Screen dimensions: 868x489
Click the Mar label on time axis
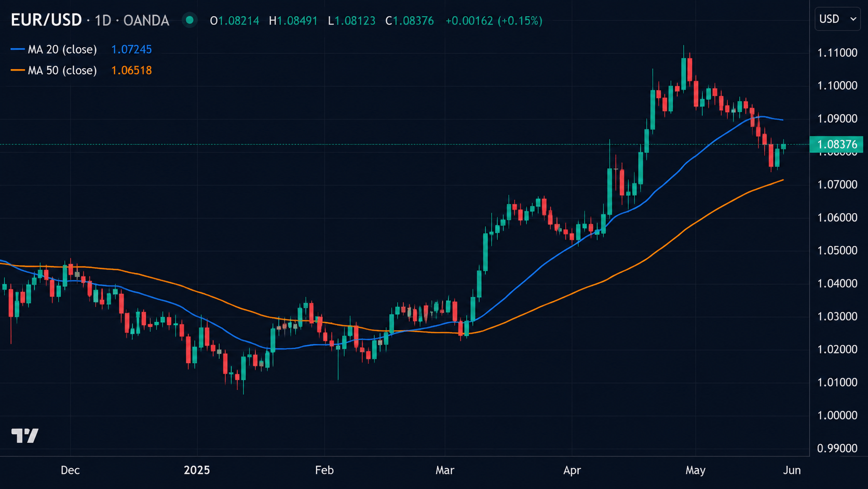point(445,470)
